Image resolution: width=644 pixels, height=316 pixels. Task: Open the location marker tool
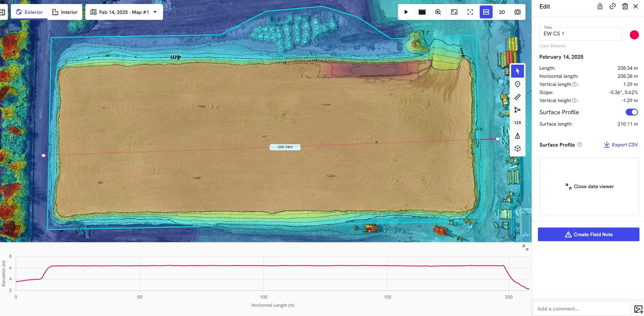[x=517, y=84]
